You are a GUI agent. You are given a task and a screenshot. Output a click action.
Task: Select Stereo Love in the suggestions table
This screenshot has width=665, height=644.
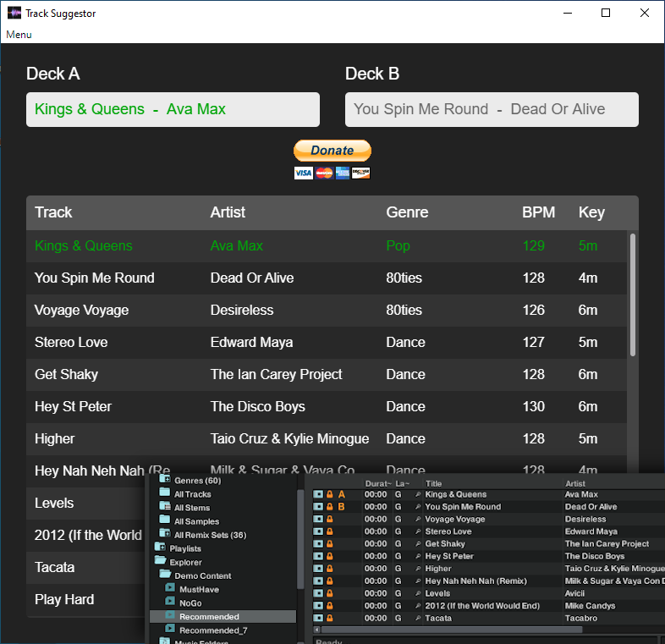click(x=327, y=343)
